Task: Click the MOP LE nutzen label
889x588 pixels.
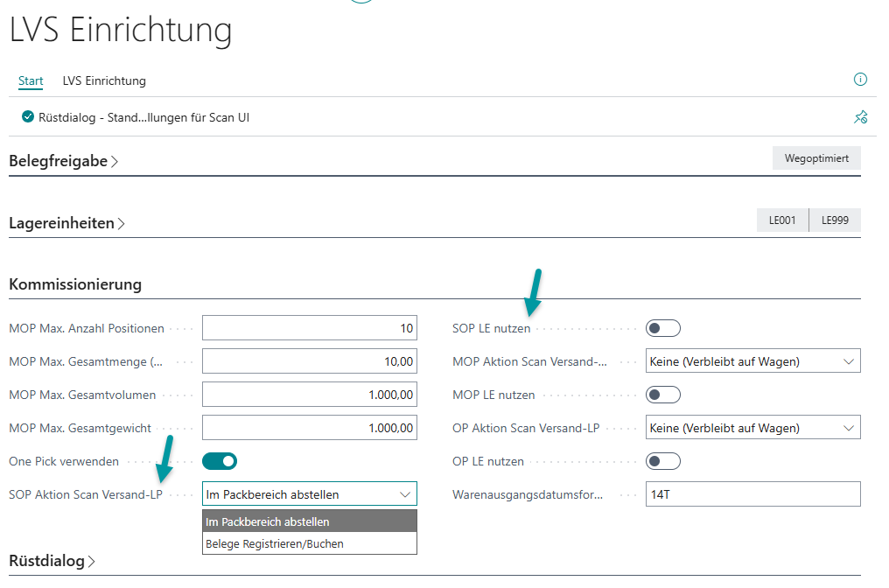Action: click(493, 395)
